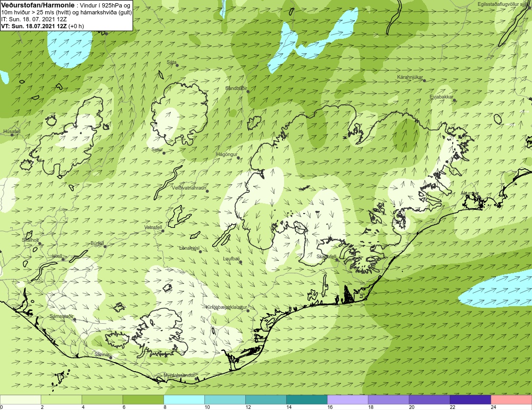532x410 pixels.
Task: Click the Búrfell station label
Action: [x=97, y=243]
